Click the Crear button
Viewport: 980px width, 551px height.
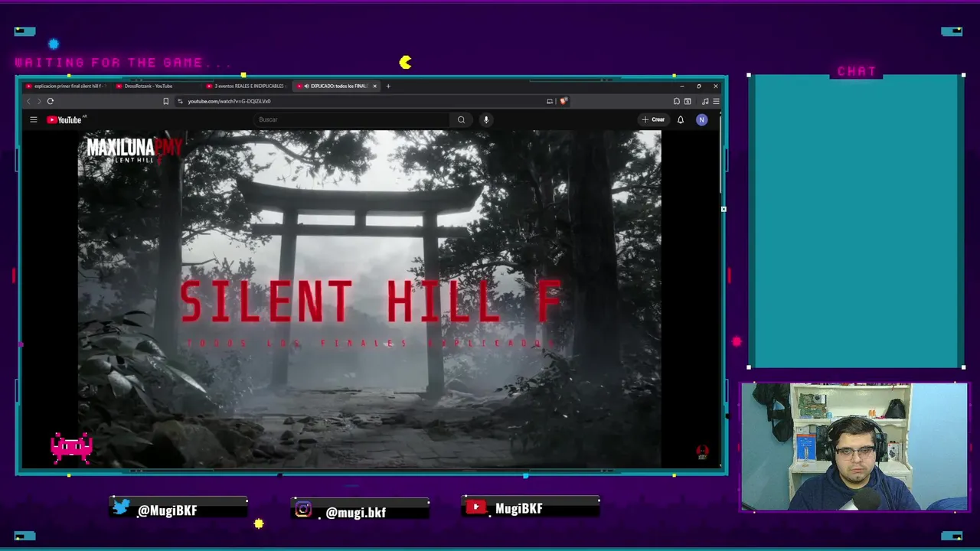(654, 119)
